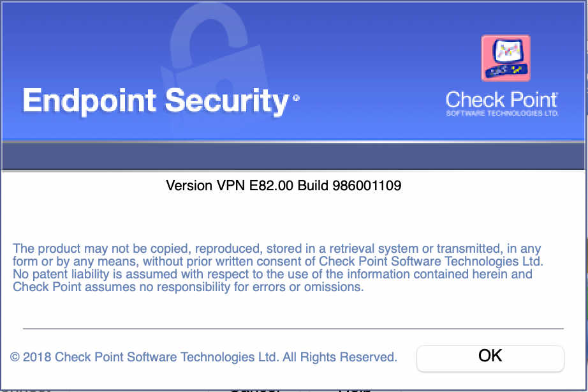Click the All Rights Reserved text
Screen dimensions: 588x392
[340, 357]
